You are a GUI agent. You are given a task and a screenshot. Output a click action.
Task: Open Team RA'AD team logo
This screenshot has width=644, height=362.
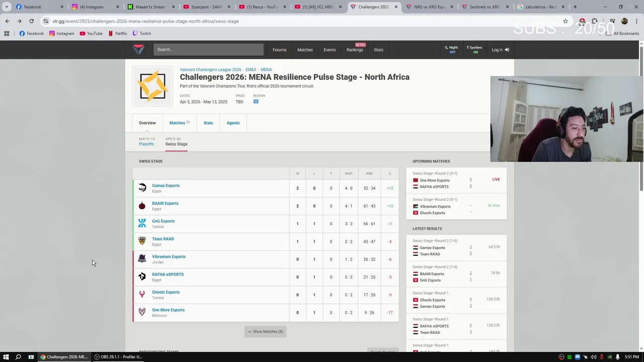(142, 241)
